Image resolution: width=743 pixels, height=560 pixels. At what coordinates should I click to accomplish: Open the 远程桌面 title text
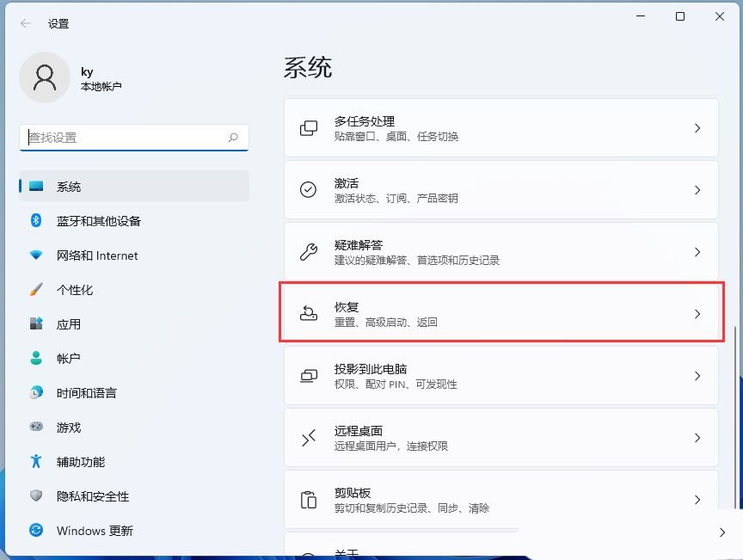[x=359, y=431]
